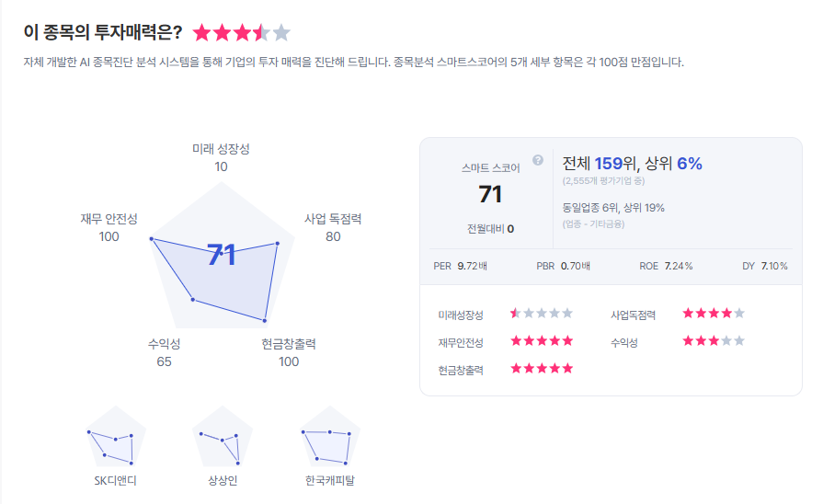Click the SK디앤디 stock name link
The height and width of the screenshot is (504, 823).
(x=115, y=480)
